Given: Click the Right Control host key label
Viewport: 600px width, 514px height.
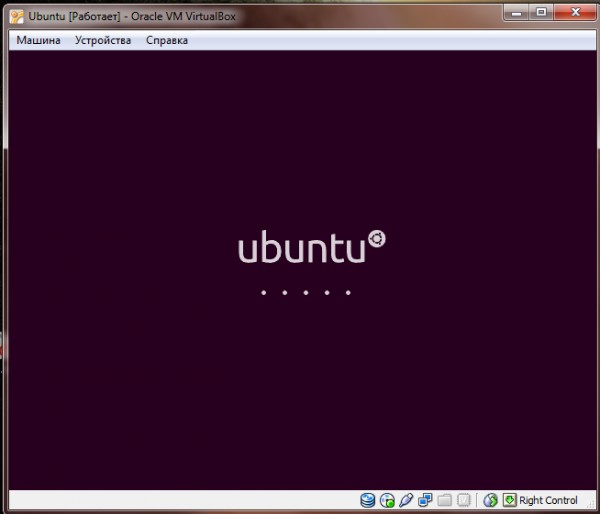Looking at the screenshot, I should click(x=548, y=500).
